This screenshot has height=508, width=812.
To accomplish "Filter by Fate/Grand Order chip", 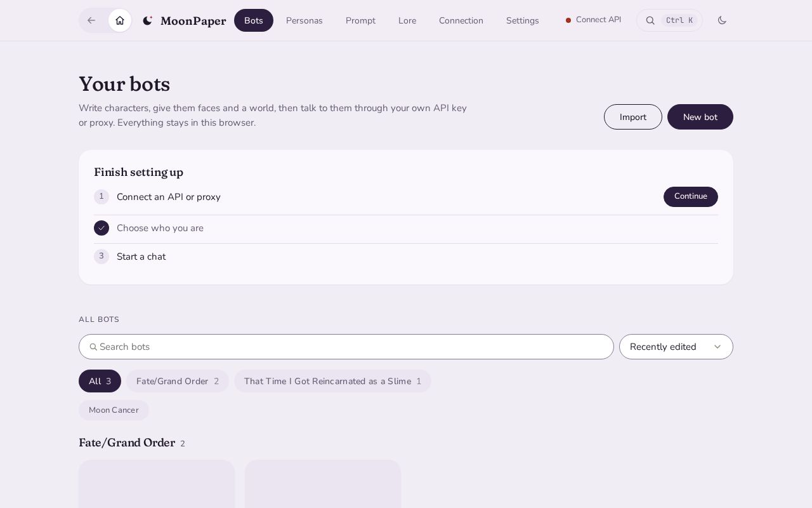I will click(x=178, y=381).
